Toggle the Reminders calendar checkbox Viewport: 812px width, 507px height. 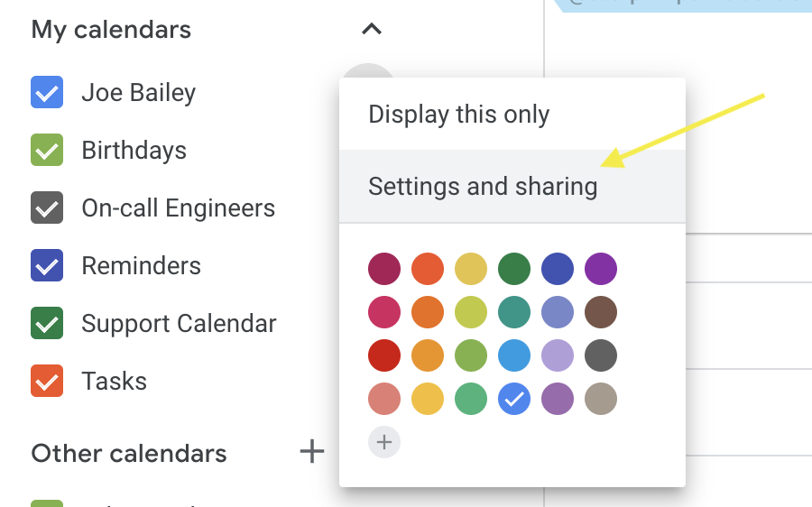click(47, 265)
